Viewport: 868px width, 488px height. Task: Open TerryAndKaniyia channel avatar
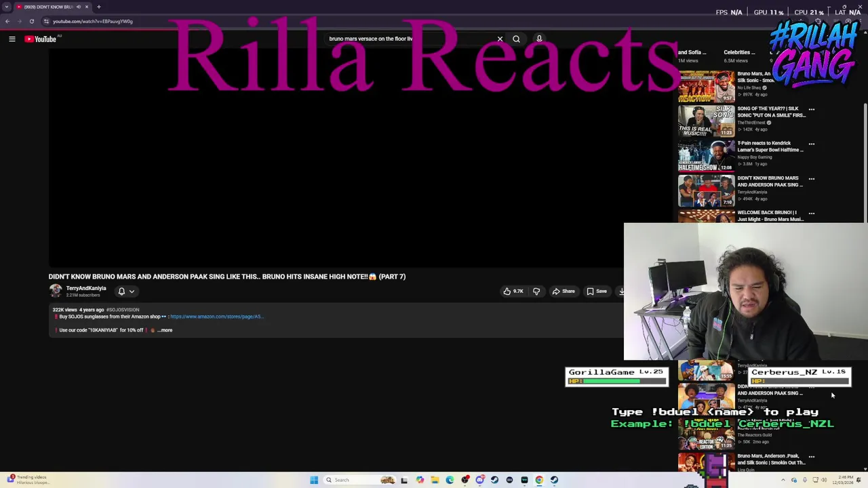56,291
